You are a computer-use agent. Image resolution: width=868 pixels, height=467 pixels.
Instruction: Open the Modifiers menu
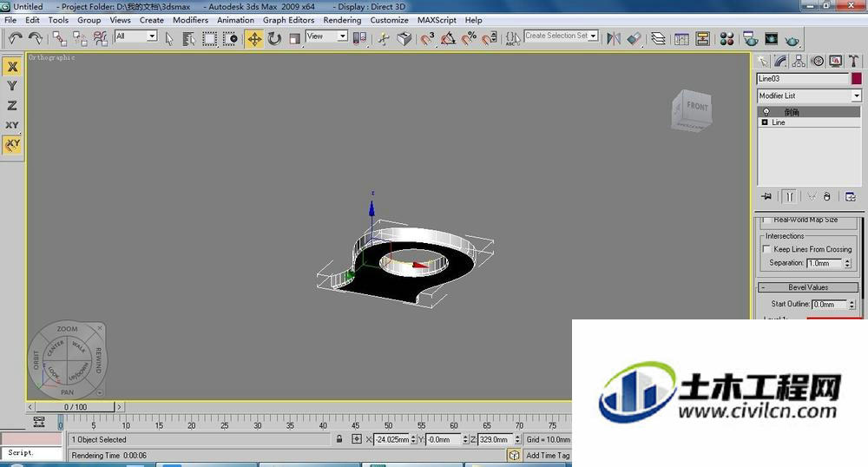190,20
